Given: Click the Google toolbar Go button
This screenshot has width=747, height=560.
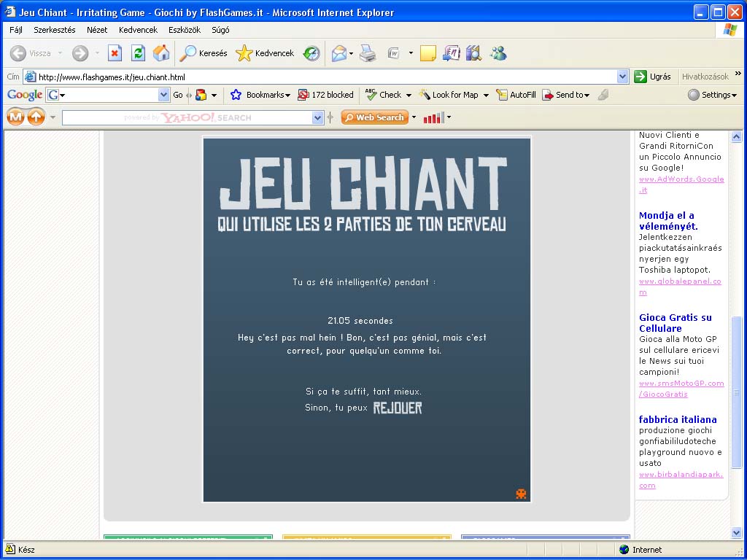Looking at the screenshot, I should click(x=178, y=95).
